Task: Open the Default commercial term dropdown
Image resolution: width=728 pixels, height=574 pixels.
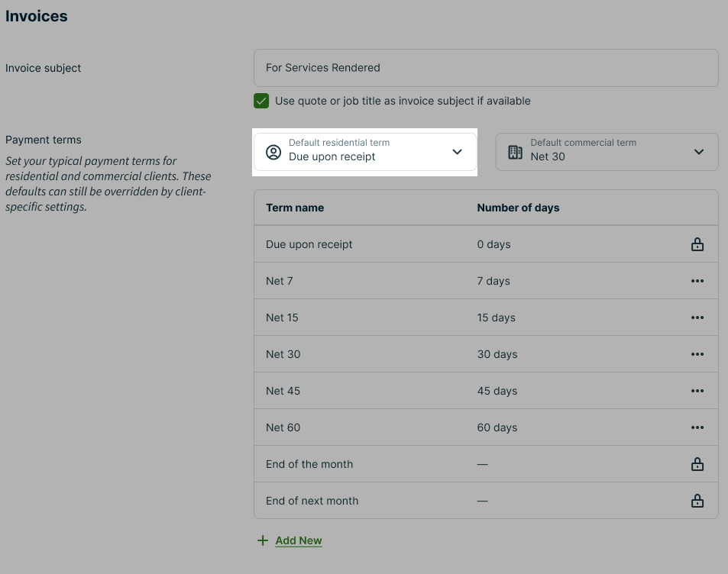Action: coord(607,152)
